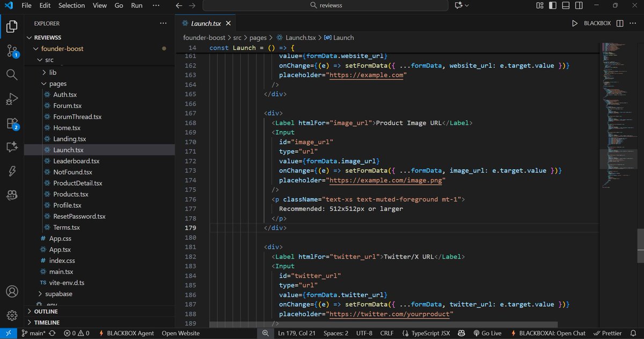
Task: Open the Selection menu
Action: pos(72,5)
